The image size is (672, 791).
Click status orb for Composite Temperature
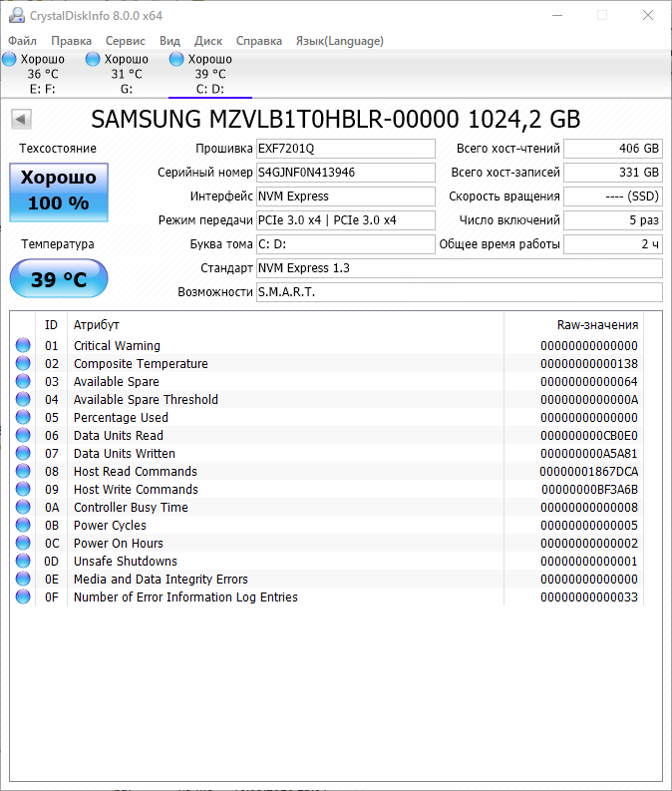click(23, 363)
